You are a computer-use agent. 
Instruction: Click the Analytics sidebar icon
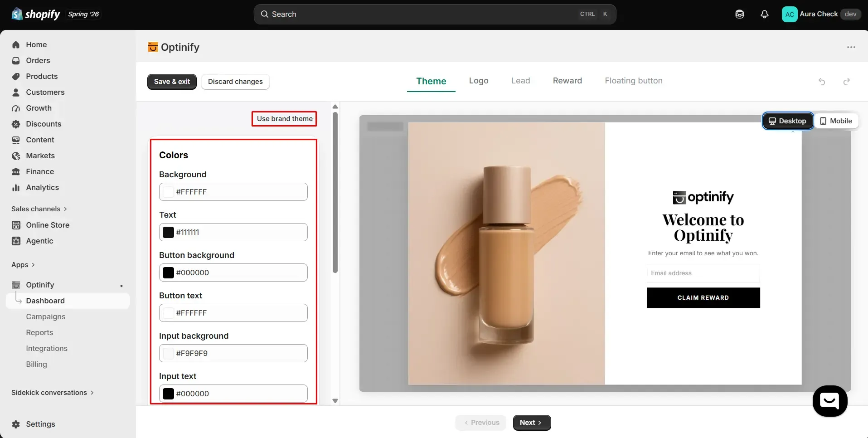pos(16,187)
